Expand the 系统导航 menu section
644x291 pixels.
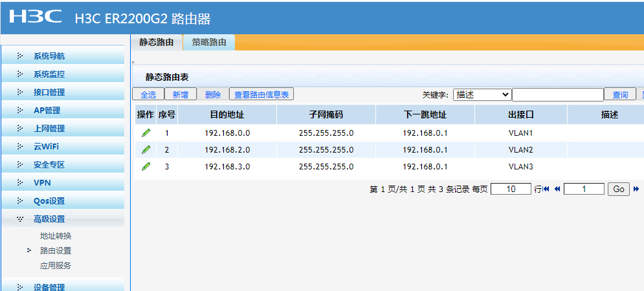click(63, 56)
